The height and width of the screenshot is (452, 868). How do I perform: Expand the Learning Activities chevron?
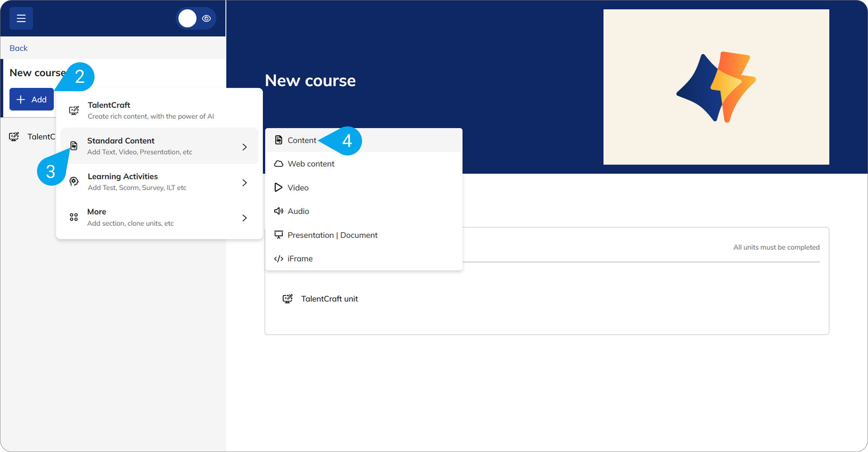pyautogui.click(x=245, y=182)
